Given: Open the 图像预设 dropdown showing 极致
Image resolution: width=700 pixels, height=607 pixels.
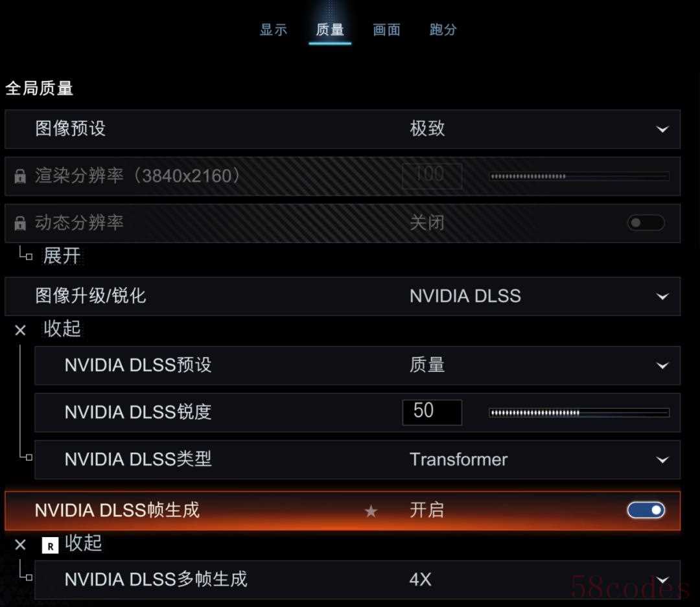Looking at the screenshot, I should [342, 129].
